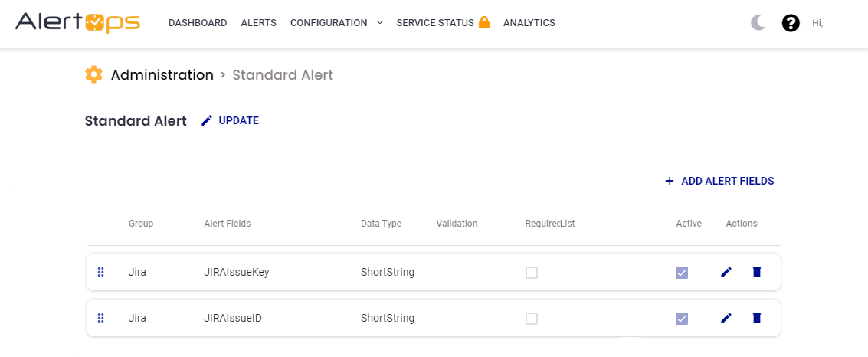
Task: Click the Administration gear icon
Action: tap(93, 74)
